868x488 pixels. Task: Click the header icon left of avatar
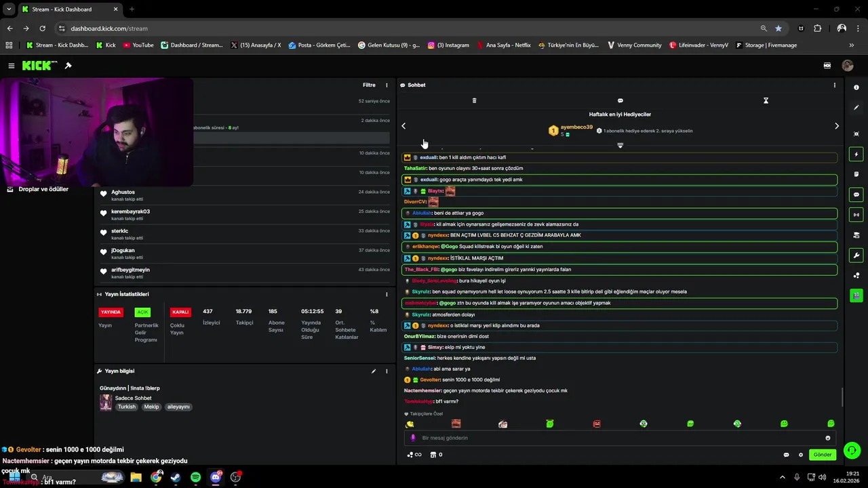tap(827, 66)
